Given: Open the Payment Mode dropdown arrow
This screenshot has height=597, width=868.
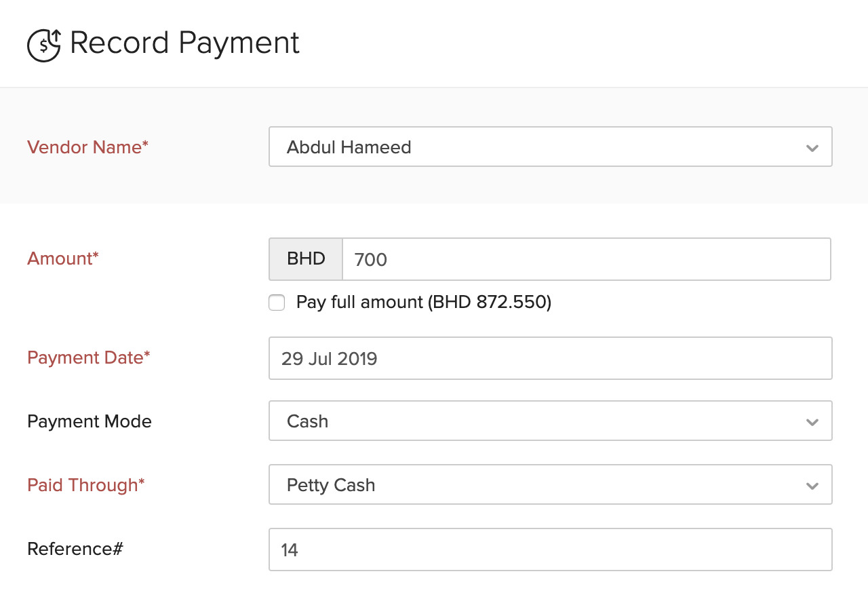Looking at the screenshot, I should (x=812, y=421).
